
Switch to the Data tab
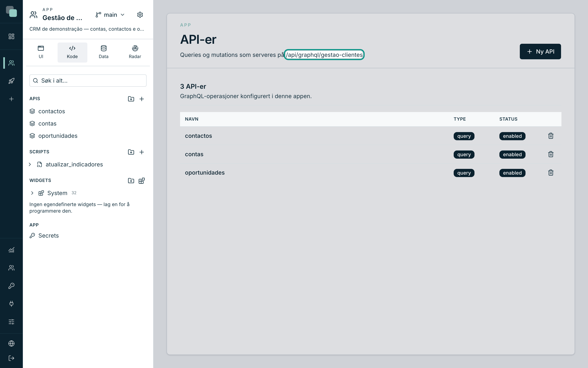(104, 52)
